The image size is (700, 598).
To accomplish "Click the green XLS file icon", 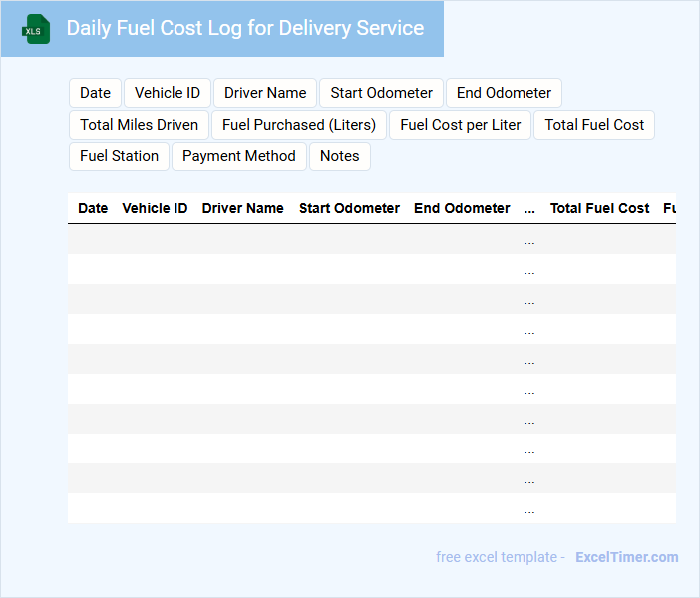I will tap(36, 29).
